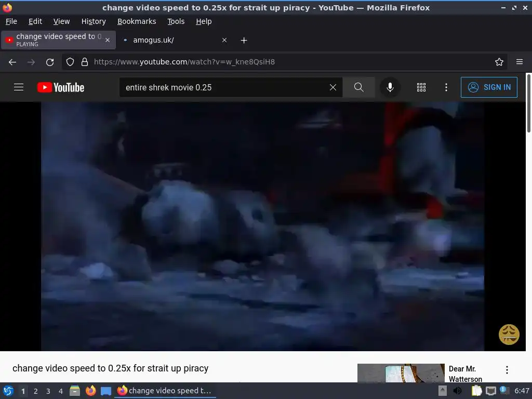Click the SIGN IN button
Screen dimensions: 532x399
[489, 87]
